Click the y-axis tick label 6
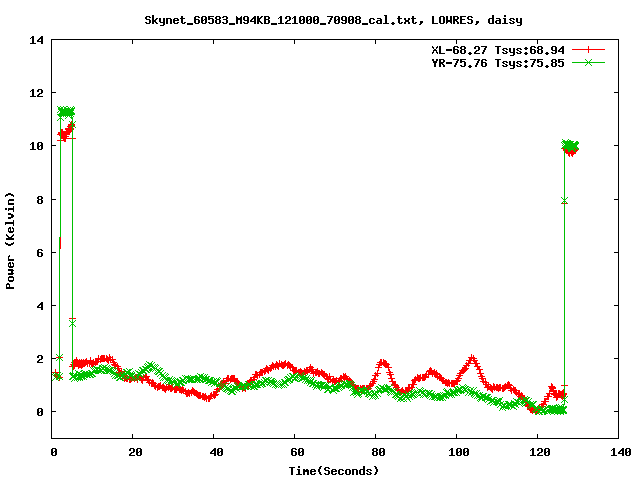 [x=40, y=253]
